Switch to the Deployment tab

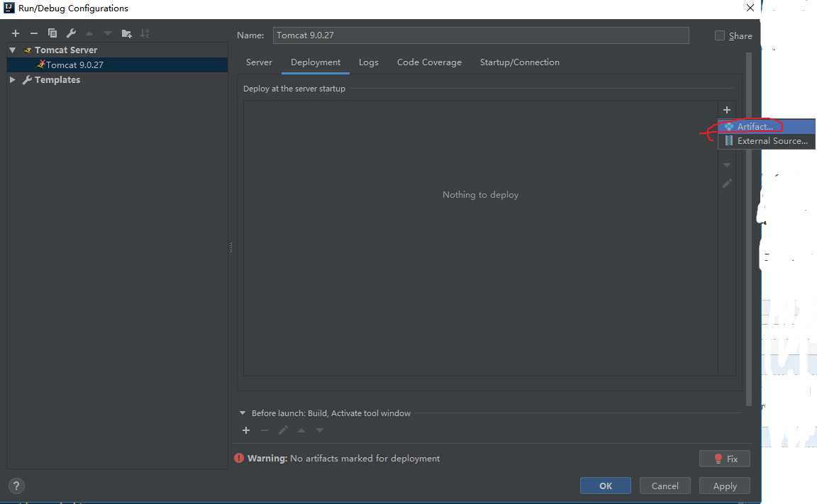coord(315,62)
